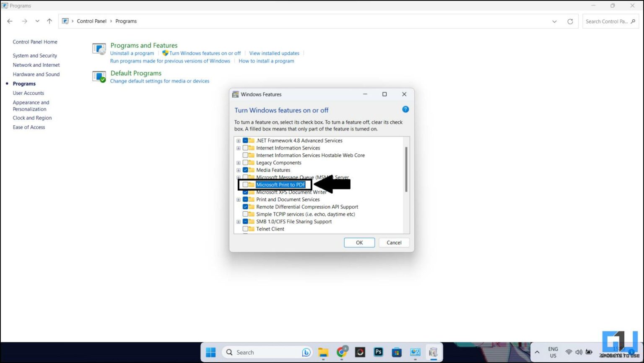Screen dimensions: 644x363
Task: Launch Photoshop from the taskbar
Action: 378,352
